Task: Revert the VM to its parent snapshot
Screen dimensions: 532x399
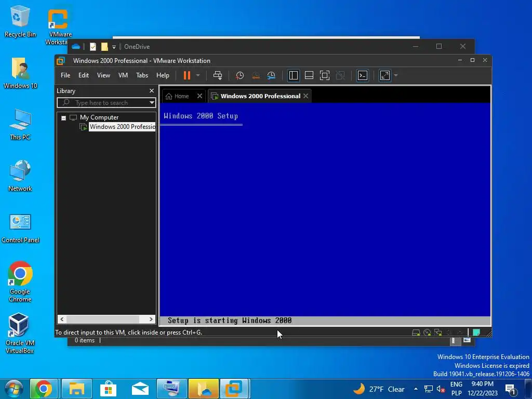Action: pyautogui.click(x=256, y=75)
